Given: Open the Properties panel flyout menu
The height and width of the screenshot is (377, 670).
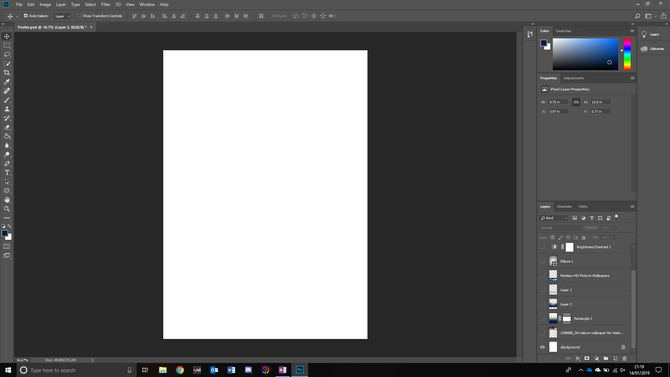Looking at the screenshot, I should pos(632,78).
